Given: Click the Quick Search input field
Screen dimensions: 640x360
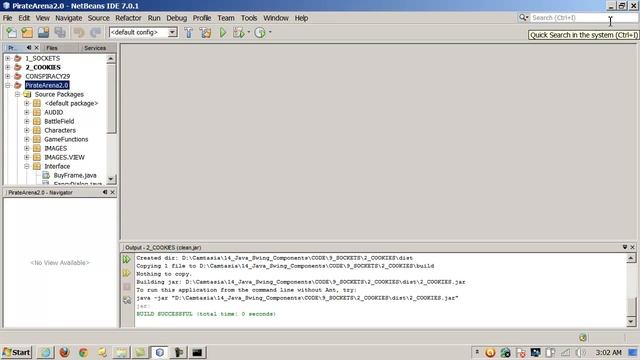Looking at the screenshot, I should coord(584,18).
